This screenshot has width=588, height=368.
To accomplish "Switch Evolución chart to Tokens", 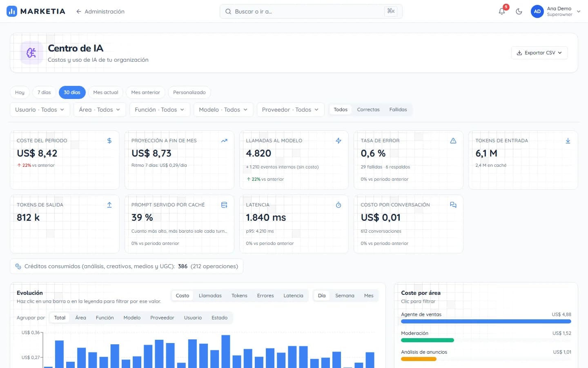I will (x=239, y=296).
